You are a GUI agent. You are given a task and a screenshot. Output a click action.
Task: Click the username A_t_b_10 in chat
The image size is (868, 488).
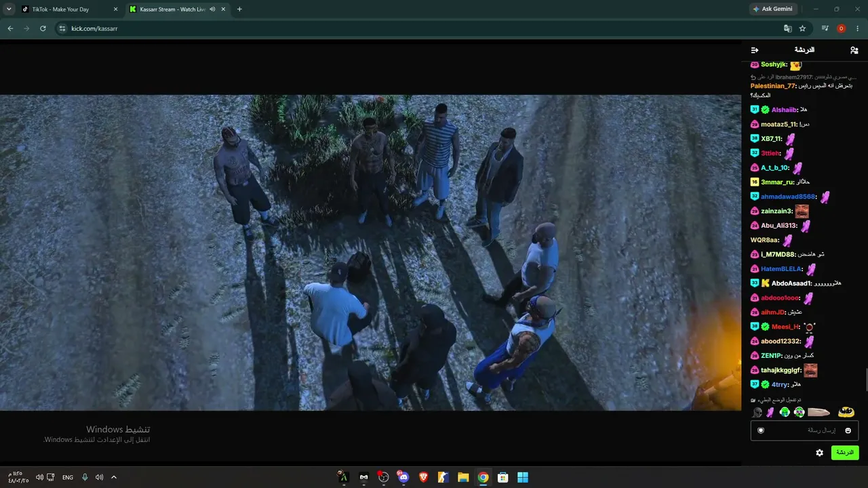click(x=775, y=168)
